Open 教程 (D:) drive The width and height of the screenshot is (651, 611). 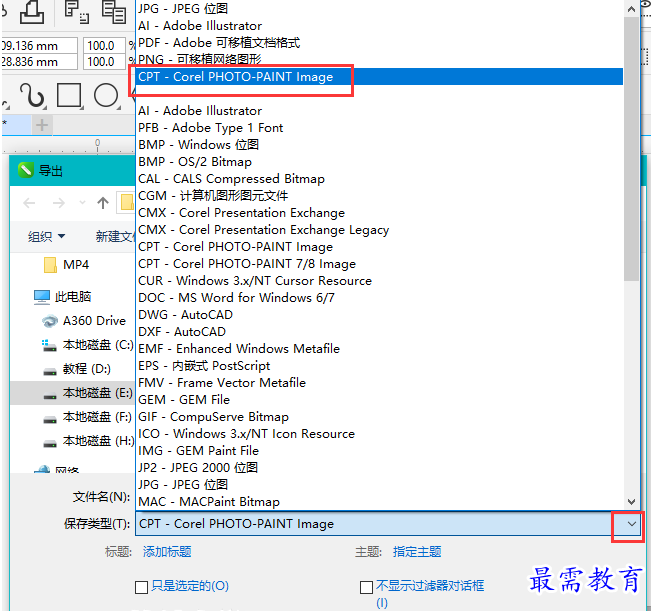pos(77,369)
